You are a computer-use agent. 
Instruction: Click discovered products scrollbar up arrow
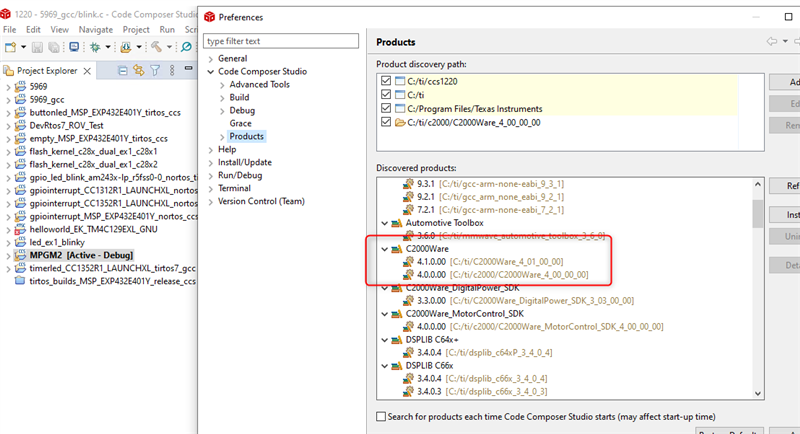click(758, 184)
